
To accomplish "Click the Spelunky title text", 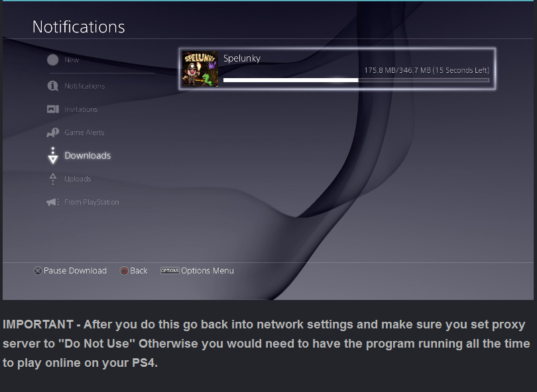I will tap(242, 58).
